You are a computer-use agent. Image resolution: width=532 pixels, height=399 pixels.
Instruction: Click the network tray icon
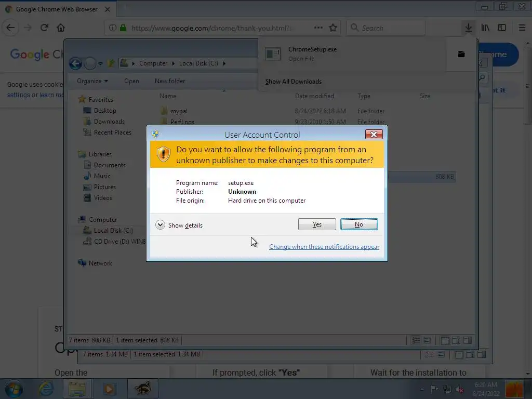tap(447, 389)
